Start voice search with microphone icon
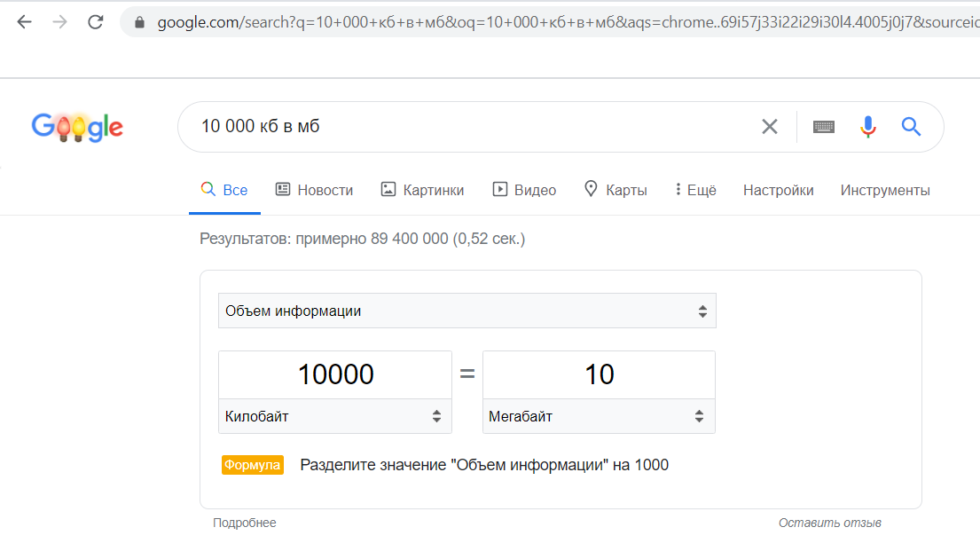Image resolution: width=980 pixels, height=551 pixels. pyautogui.click(x=868, y=127)
